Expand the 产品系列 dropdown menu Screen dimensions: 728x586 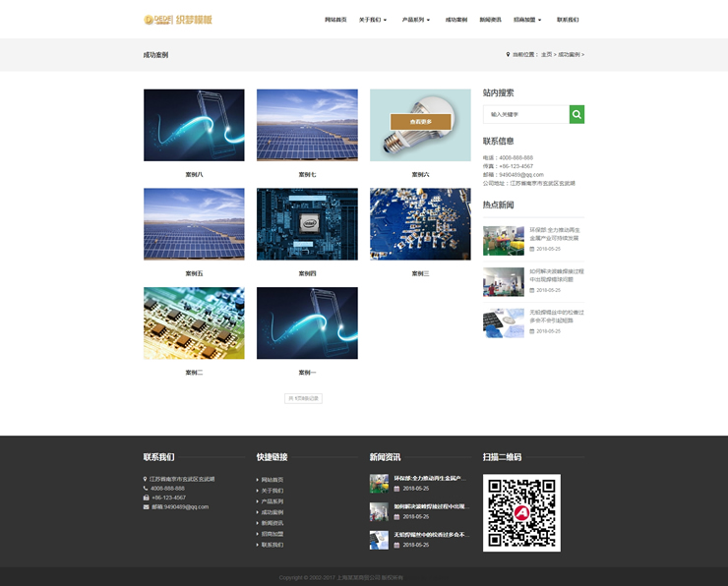click(416, 20)
